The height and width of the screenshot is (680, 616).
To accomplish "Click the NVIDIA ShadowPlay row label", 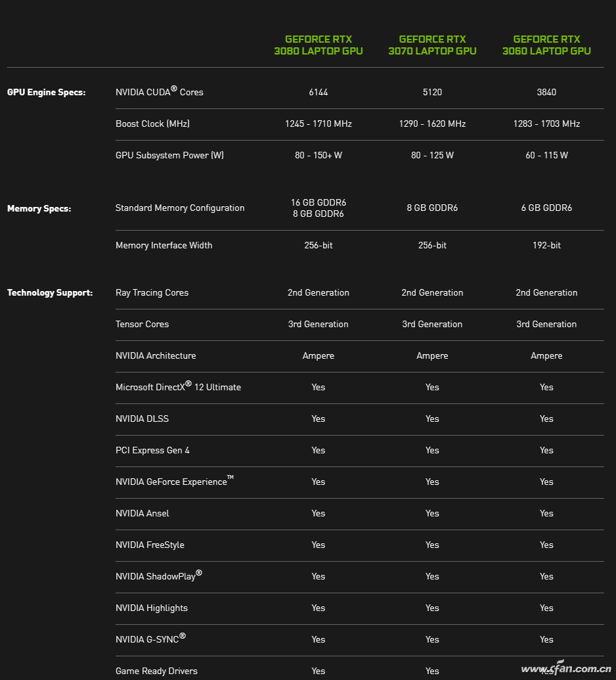I will point(159,576).
